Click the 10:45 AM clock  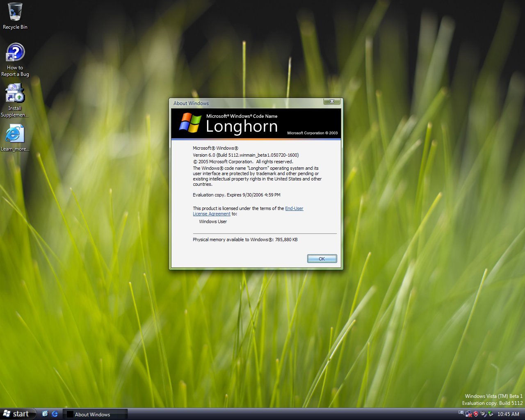508,414
